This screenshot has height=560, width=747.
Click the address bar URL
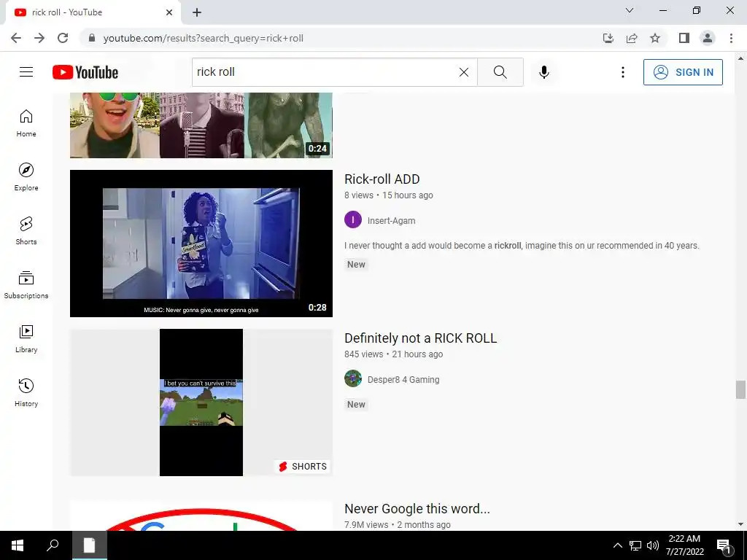pos(204,38)
